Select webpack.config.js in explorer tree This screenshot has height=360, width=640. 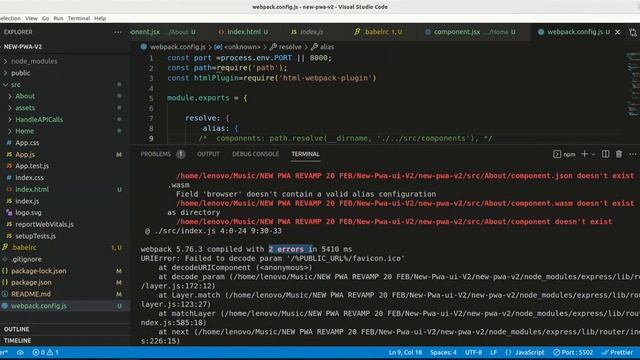pos(39,306)
